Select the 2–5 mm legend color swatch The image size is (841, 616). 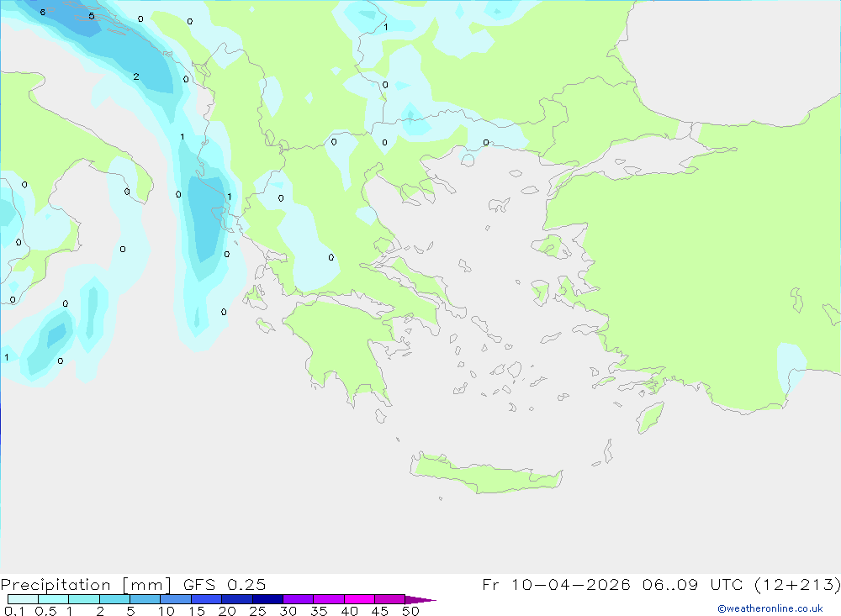[114, 599]
